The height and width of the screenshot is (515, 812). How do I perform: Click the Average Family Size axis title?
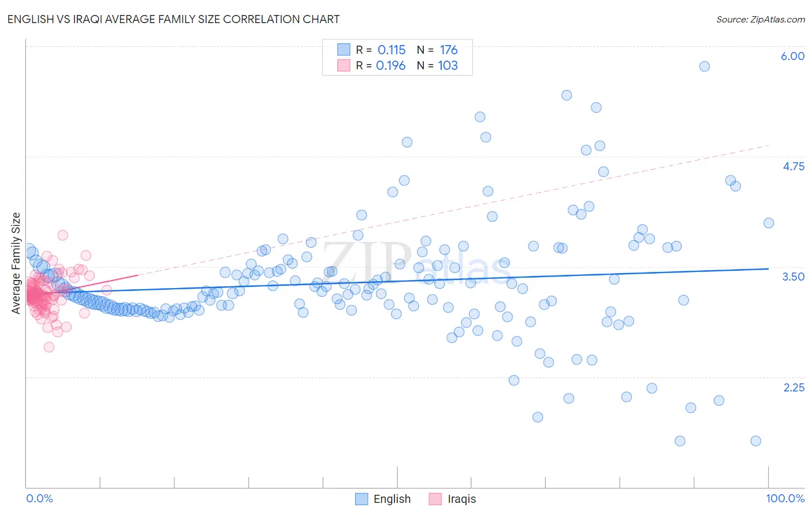(16, 263)
